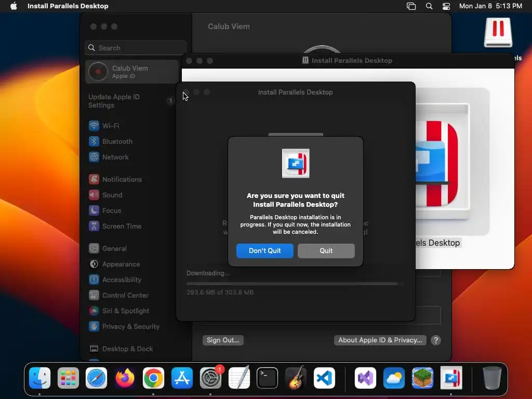Click the Parallels icon in quit dialog
Screen dimensions: 532x399
[296, 163]
